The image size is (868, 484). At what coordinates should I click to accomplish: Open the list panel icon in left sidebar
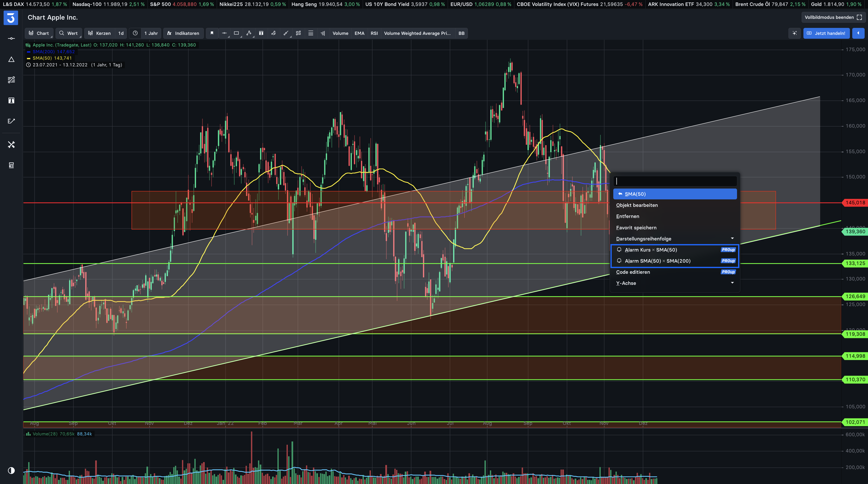point(11,165)
